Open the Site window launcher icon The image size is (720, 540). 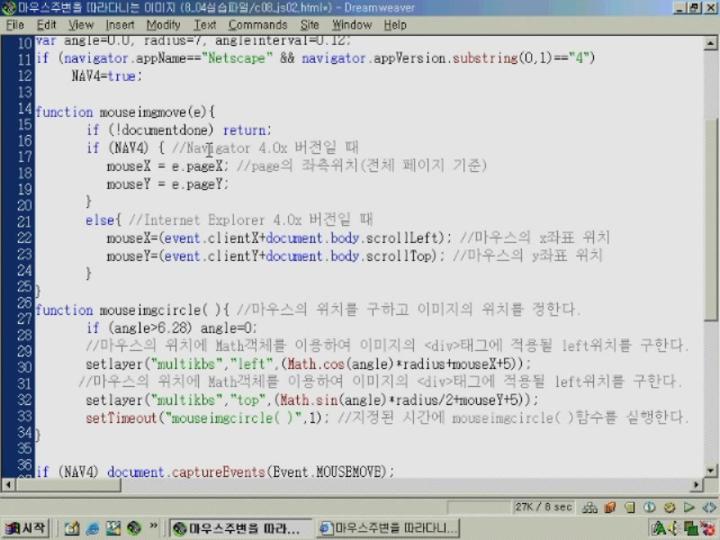point(590,507)
